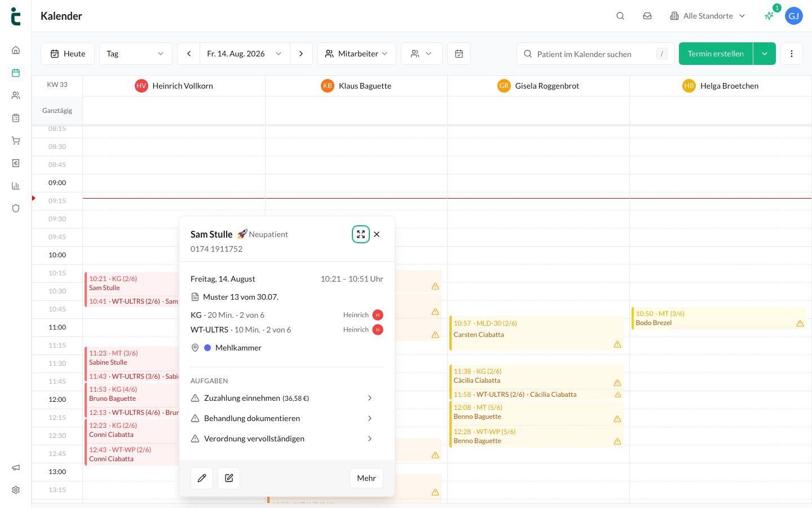Image resolution: width=812 pixels, height=508 pixels.
Task: Select the Gisela Roggenbrot column header
Action: tap(539, 86)
